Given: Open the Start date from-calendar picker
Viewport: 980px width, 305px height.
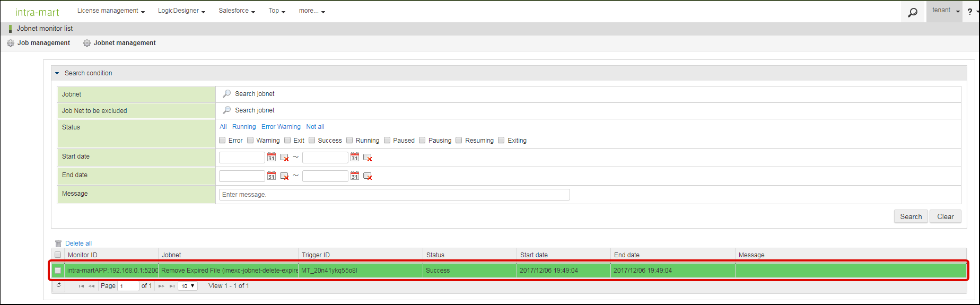Looking at the screenshot, I should point(272,158).
